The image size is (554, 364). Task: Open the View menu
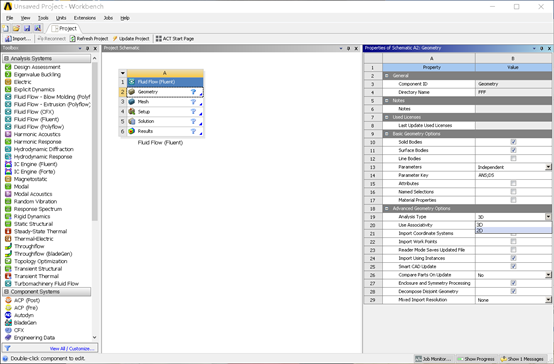click(x=25, y=18)
